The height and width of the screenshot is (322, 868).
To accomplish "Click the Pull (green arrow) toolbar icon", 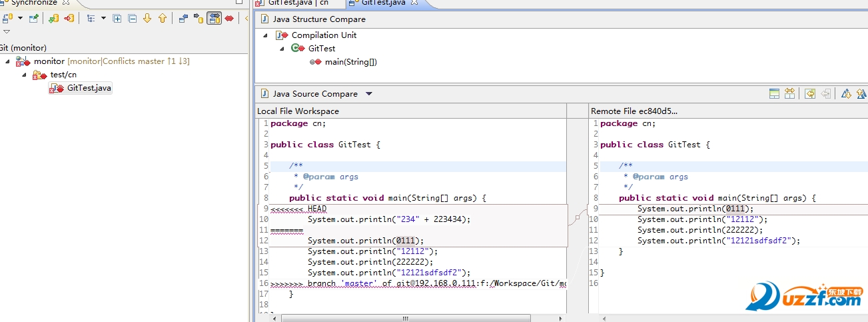I will click(x=54, y=19).
